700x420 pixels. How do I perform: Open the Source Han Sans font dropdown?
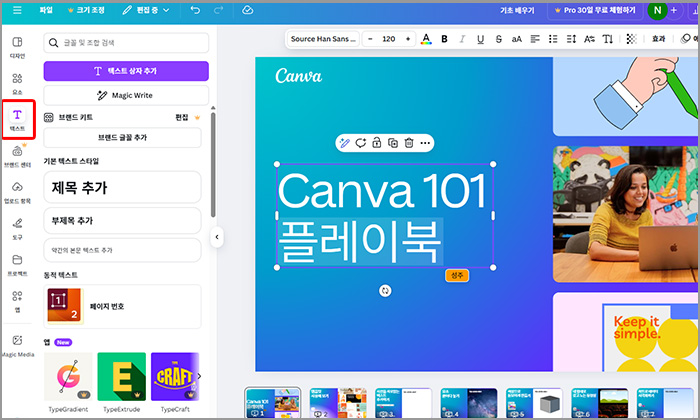tap(323, 39)
